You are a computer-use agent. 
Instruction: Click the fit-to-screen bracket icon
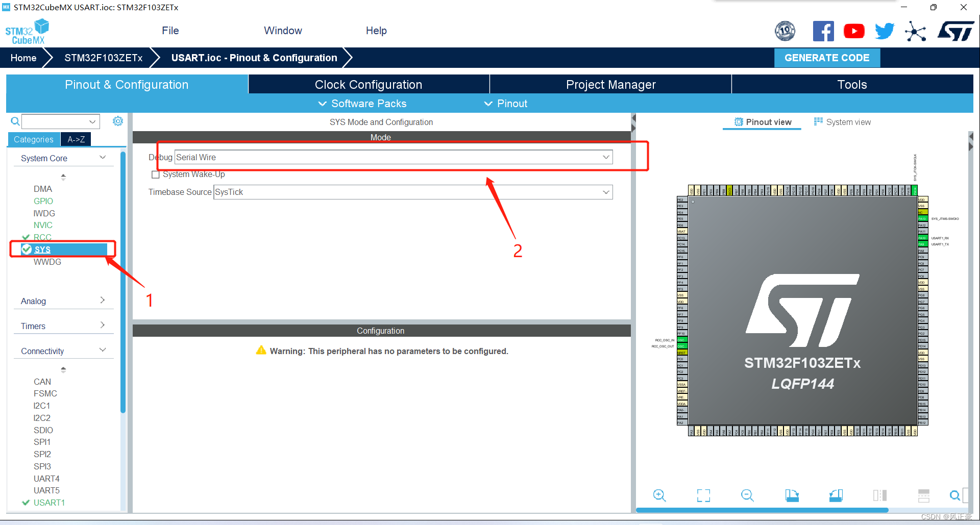703,495
